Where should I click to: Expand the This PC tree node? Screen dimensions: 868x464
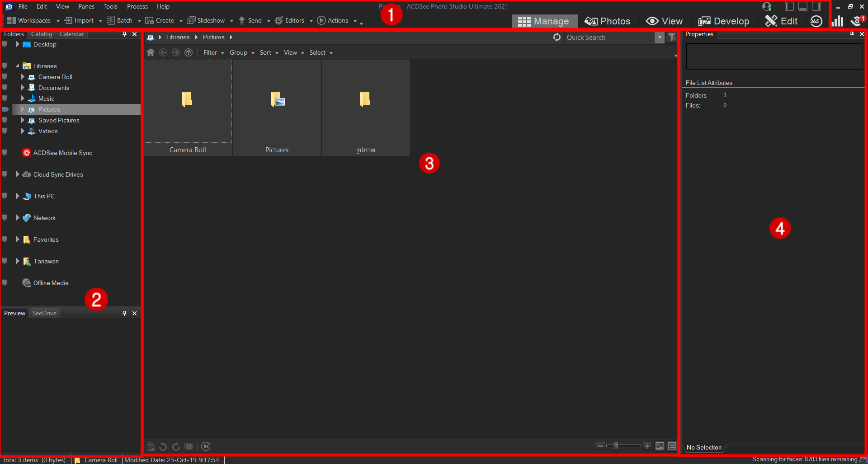(x=18, y=196)
